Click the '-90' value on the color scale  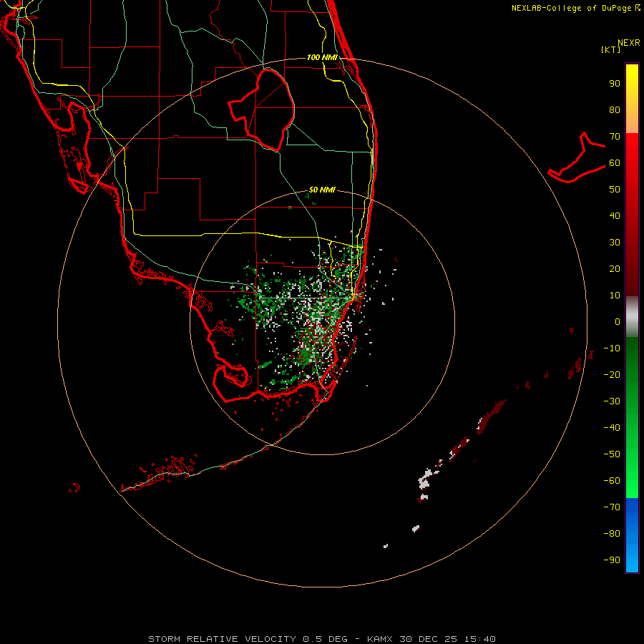coord(612,560)
